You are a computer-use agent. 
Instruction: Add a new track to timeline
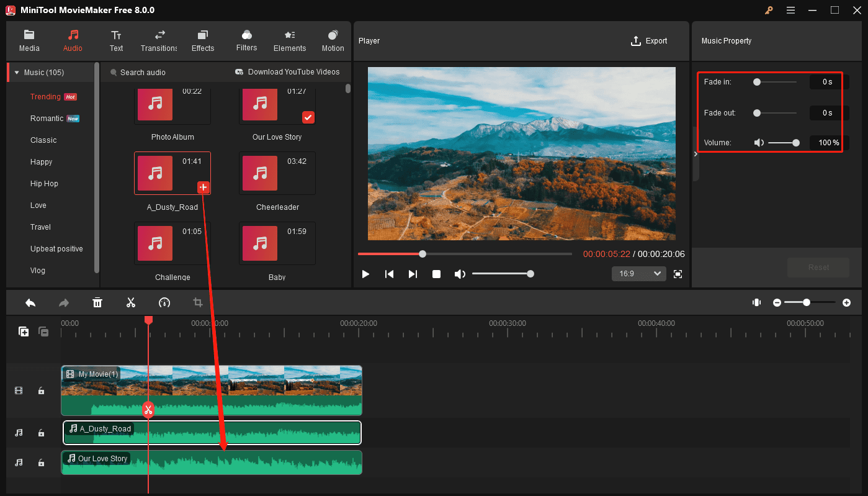click(x=24, y=331)
